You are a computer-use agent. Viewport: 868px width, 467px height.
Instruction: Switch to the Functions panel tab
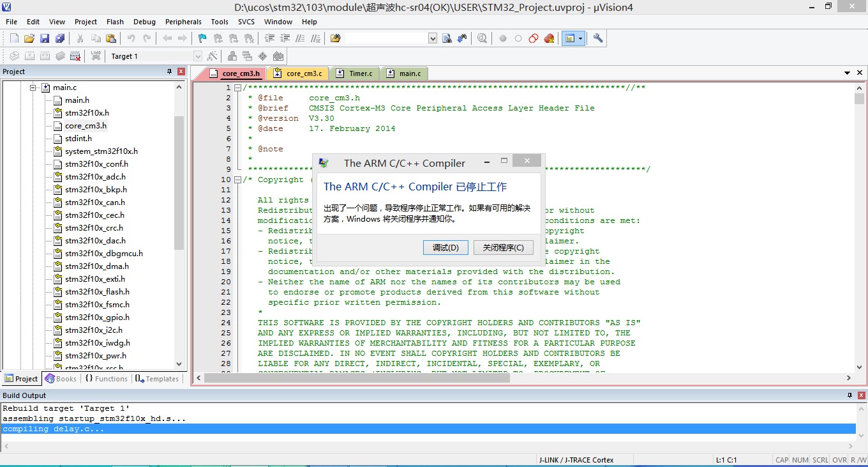[x=107, y=378]
